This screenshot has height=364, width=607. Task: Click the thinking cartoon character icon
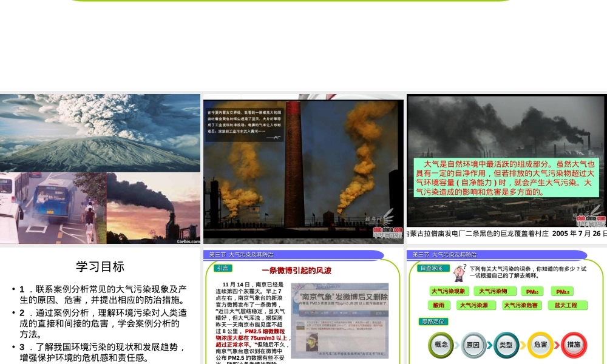click(x=459, y=273)
